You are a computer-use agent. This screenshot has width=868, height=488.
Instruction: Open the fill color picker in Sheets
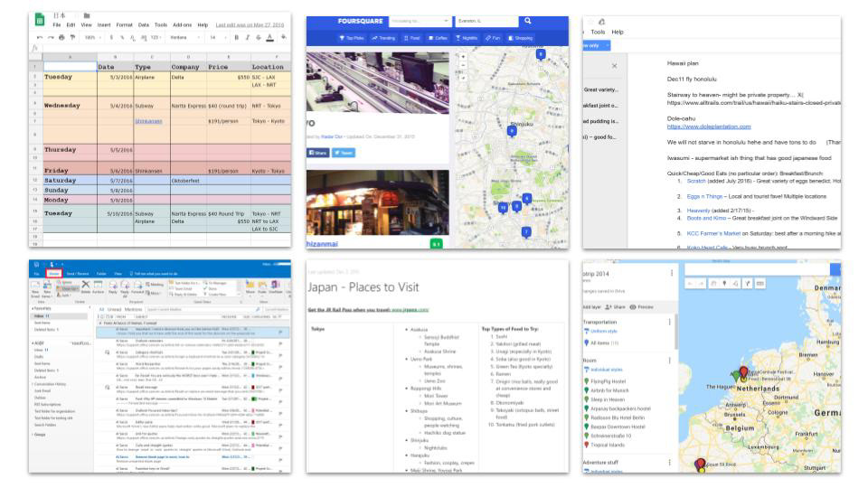pyautogui.click(x=283, y=38)
